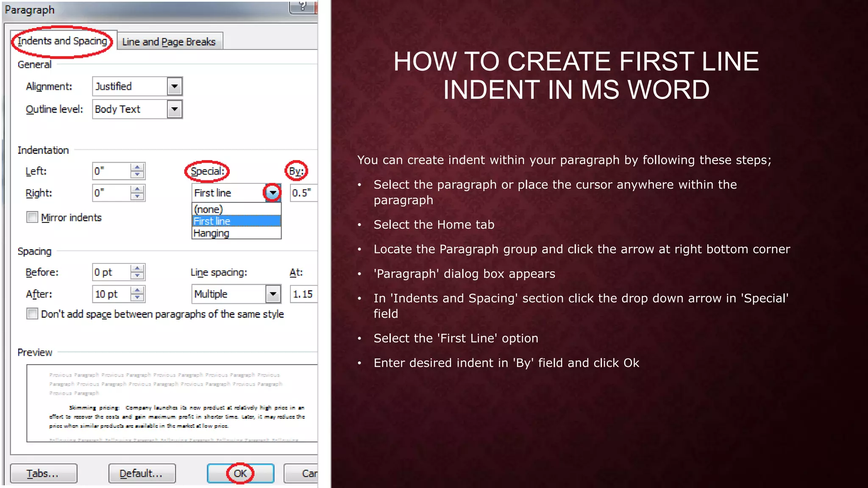Open the Line spacing dropdown arrow
The image size is (868, 488).
coord(273,294)
